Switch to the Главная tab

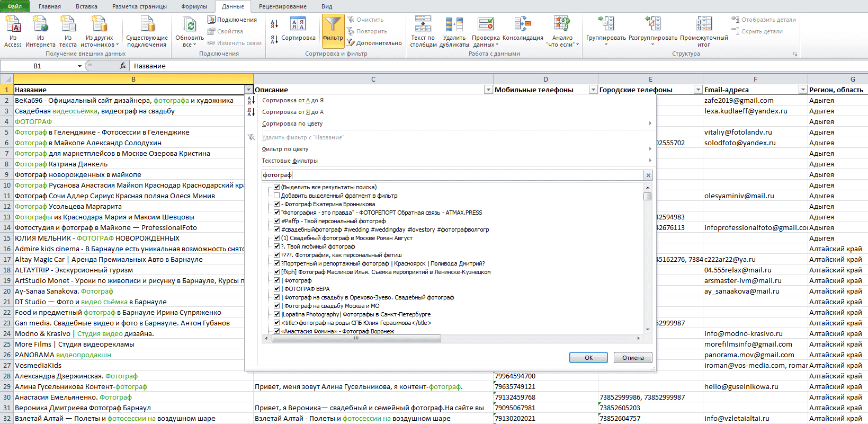[x=50, y=6]
